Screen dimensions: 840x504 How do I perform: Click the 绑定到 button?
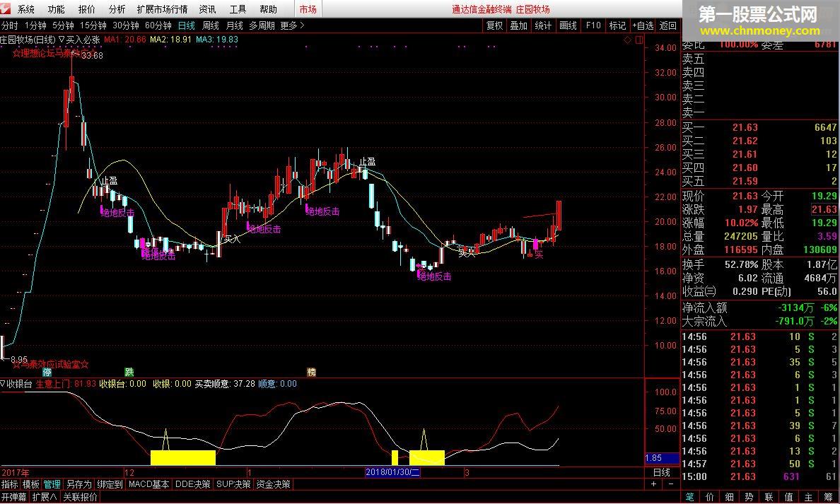[x=110, y=484]
